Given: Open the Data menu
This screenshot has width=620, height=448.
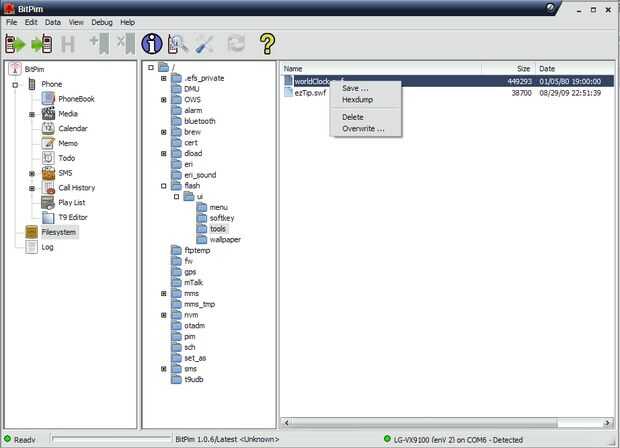Looking at the screenshot, I should 53,22.
